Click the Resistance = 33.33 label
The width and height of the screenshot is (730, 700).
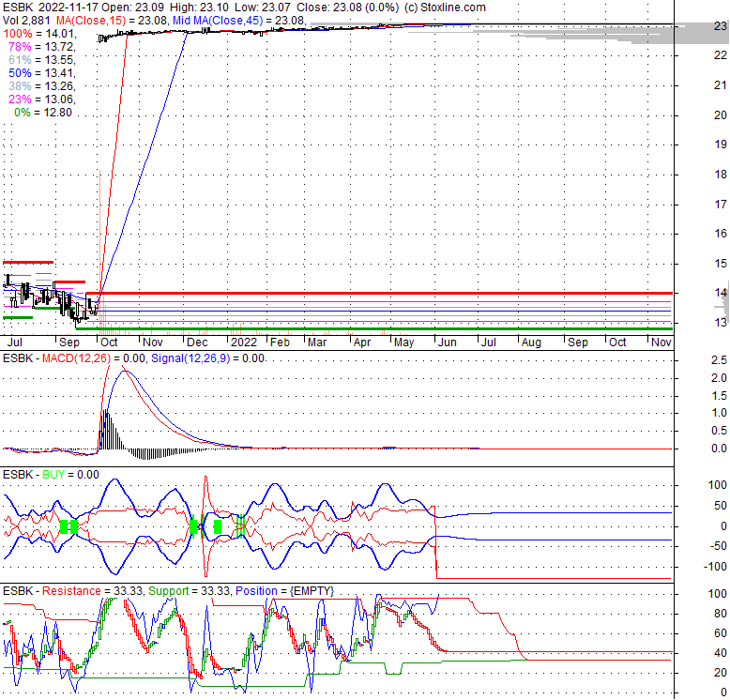92,591
